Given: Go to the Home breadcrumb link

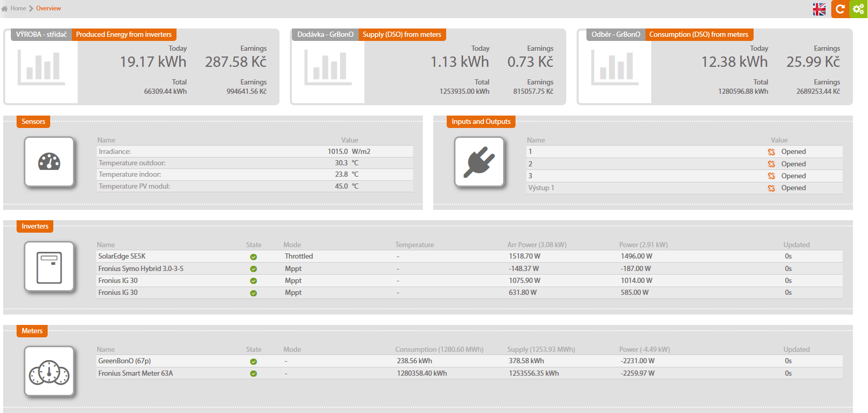Looking at the screenshot, I should pyautogui.click(x=18, y=8).
